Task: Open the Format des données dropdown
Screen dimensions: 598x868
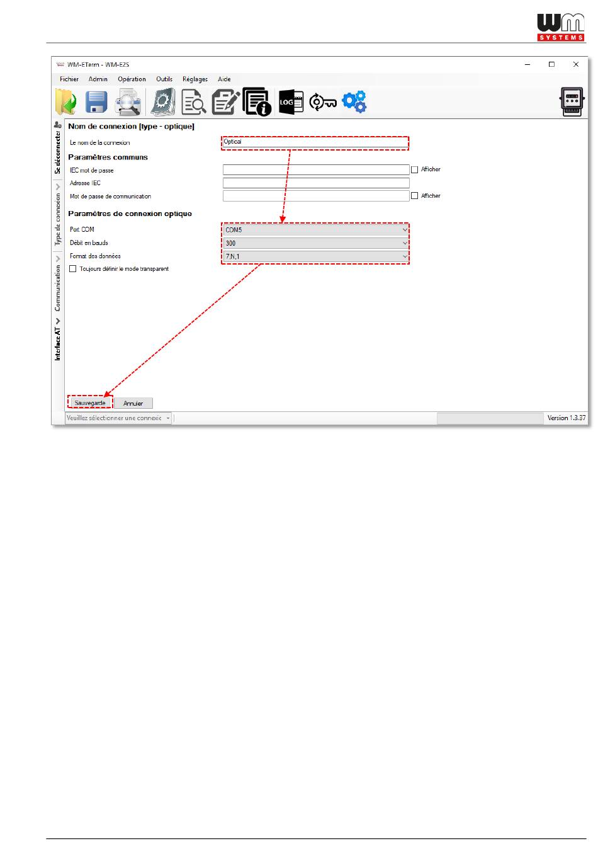Action: click(x=316, y=256)
